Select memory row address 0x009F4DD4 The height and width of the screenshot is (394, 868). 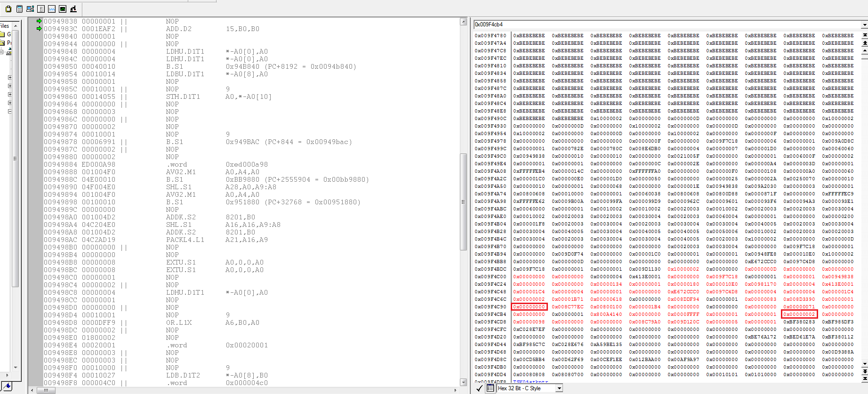click(490, 374)
